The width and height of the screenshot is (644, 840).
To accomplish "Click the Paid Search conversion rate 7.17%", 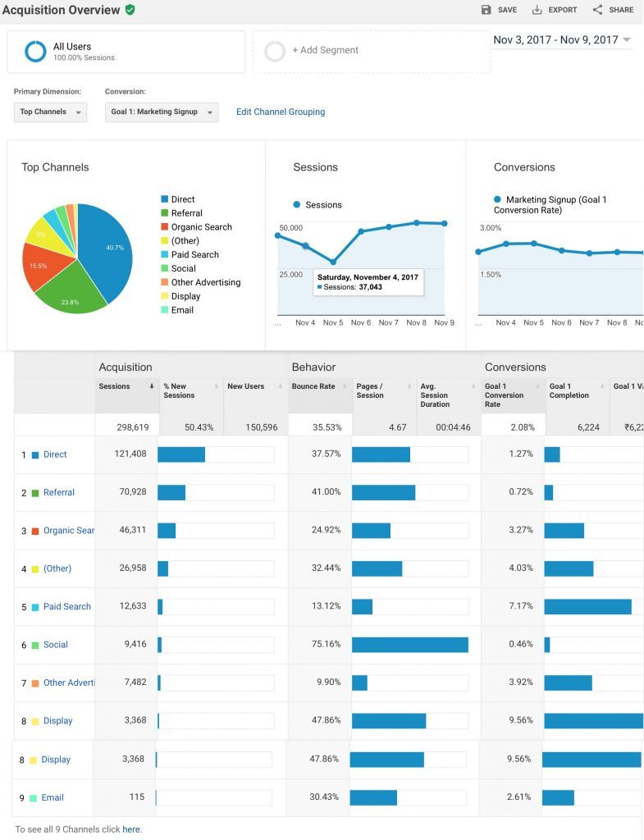I will click(521, 606).
